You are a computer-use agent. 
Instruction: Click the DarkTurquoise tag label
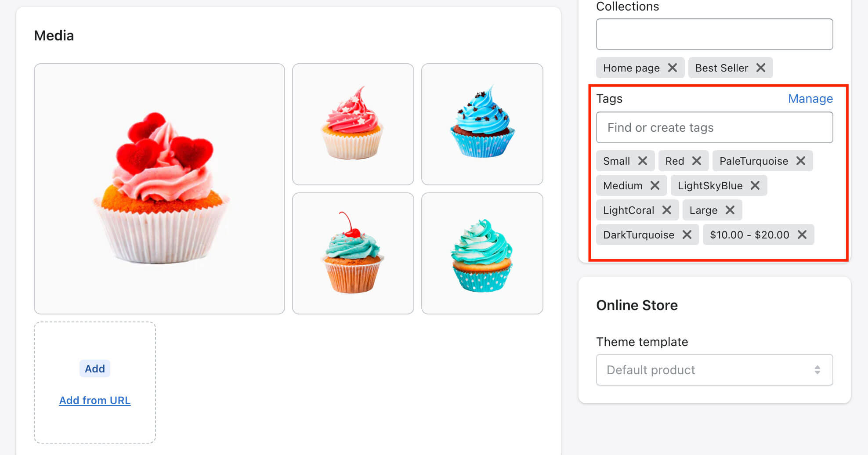click(x=638, y=235)
